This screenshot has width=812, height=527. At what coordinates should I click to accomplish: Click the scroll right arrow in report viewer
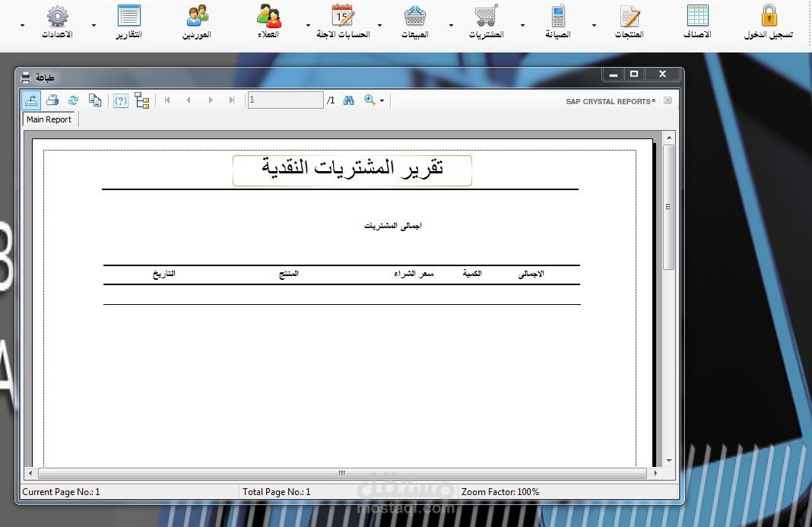click(x=655, y=473)
